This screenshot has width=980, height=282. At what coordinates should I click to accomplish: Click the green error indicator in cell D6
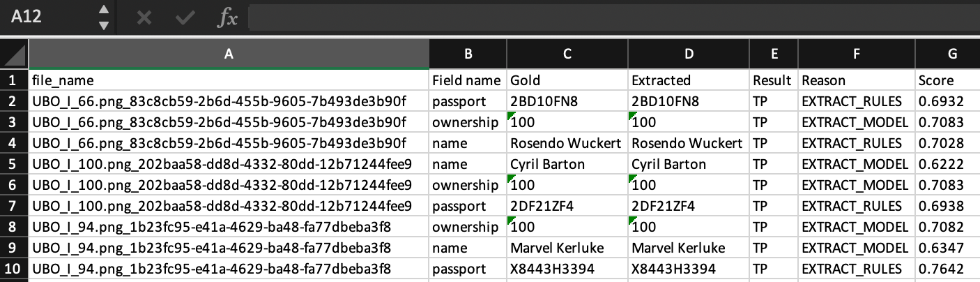633,178
